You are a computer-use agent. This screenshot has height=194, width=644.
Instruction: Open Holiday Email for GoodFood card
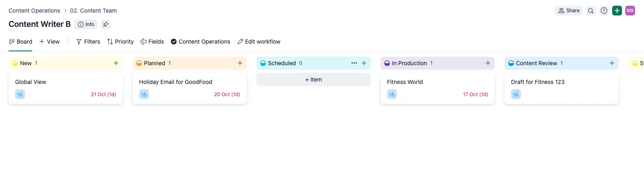pos(190,88)
